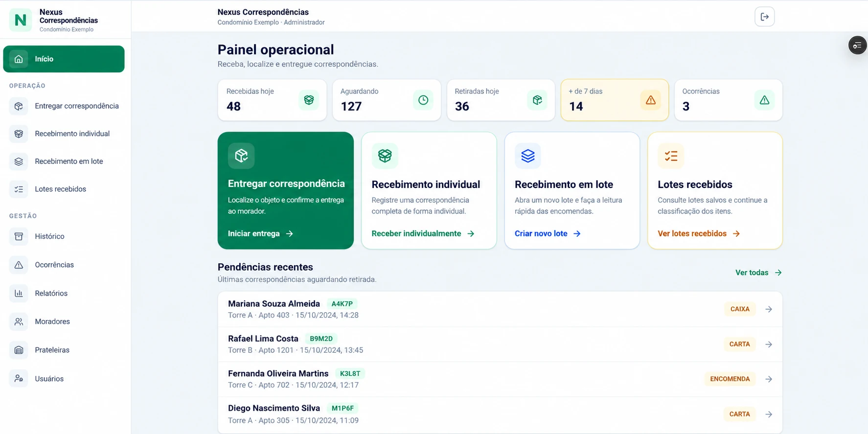Click the Recebimento individual sidebar icon
Viewport: 868px width, 434px height.
(19, 134)
